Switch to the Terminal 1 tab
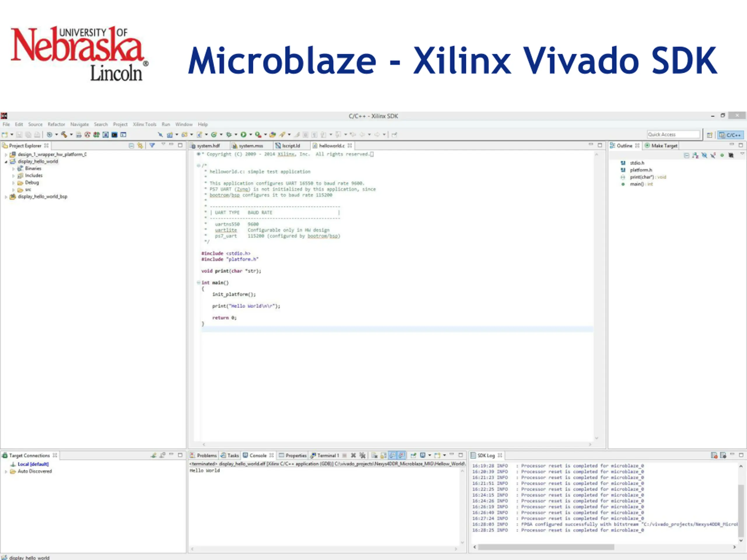Image resolution: width=747 pixels, height=560 pixels. pyautogui.click(x=324, y=455)
